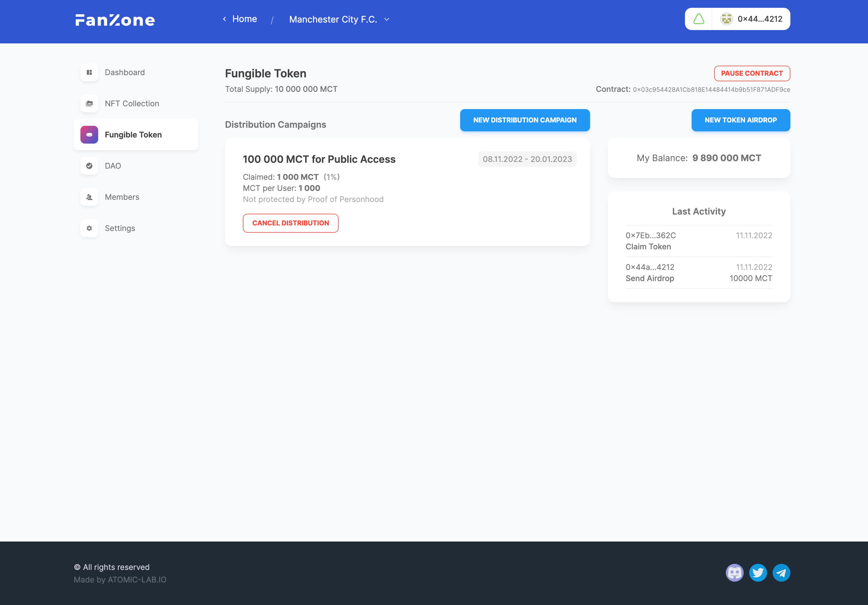
Task: Click the My Balance 9 890 000 MCT value
Action: pyautogui.click(x=727, y=158)
